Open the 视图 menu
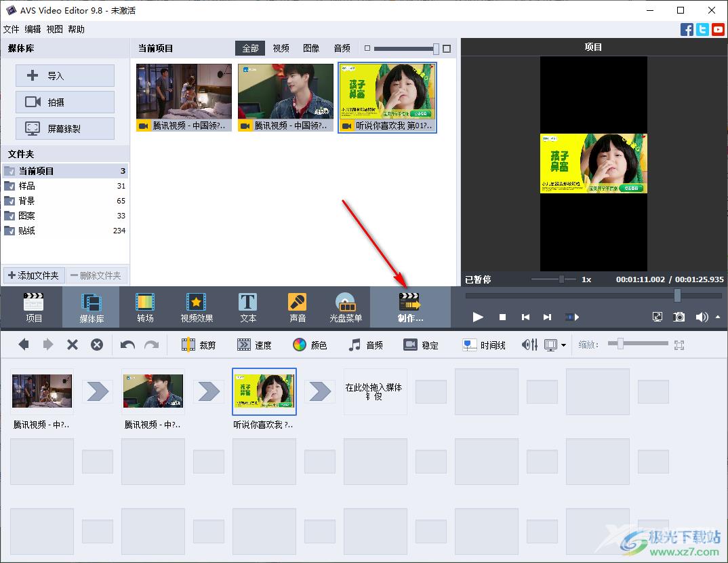728x563 pixels. tap(54, 29)
